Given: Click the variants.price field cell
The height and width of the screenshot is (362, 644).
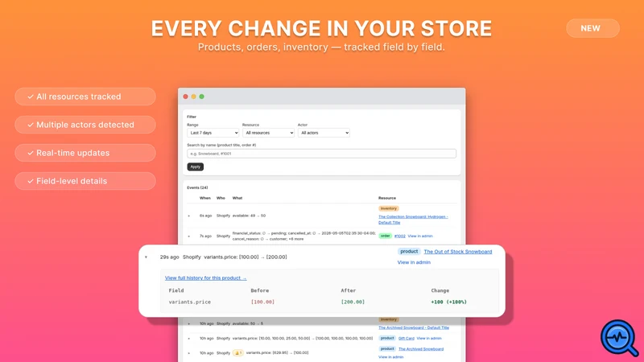Looking at the screenshot, I should tap(189, 302).
